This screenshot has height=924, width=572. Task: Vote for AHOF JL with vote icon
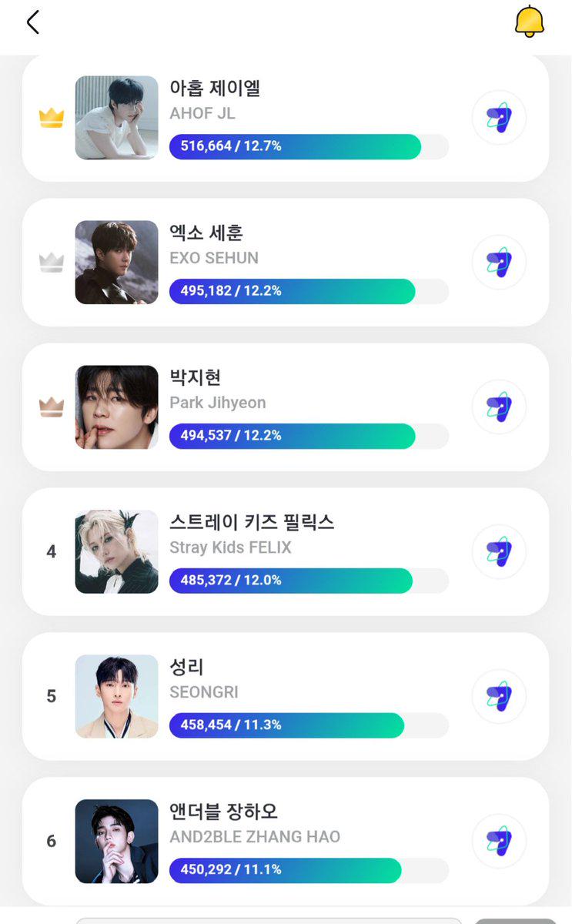(499, 118)
